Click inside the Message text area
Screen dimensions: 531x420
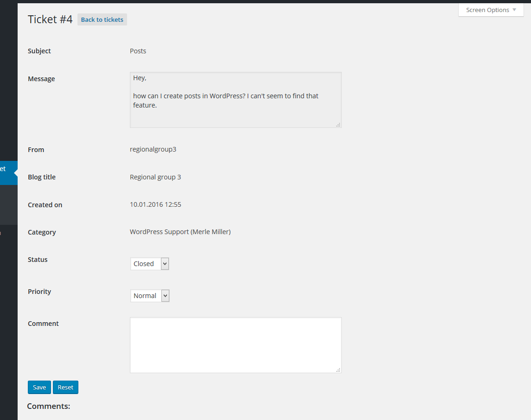click(x=236, y=100)
